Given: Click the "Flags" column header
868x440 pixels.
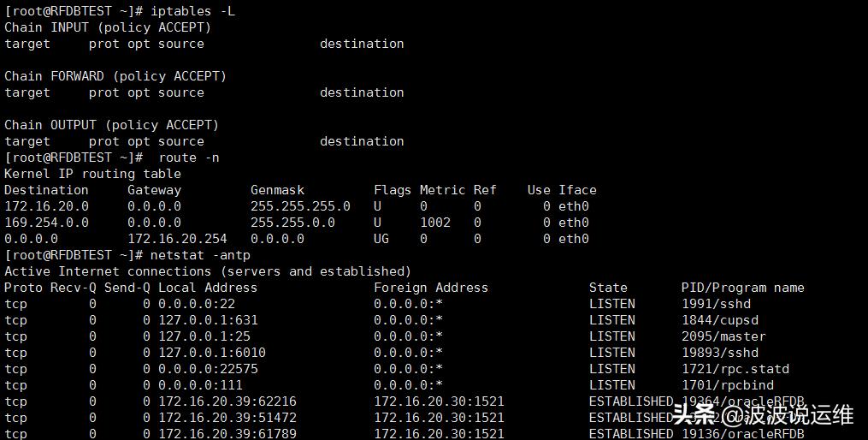Looking at the screenshot, I should (393, 190).
